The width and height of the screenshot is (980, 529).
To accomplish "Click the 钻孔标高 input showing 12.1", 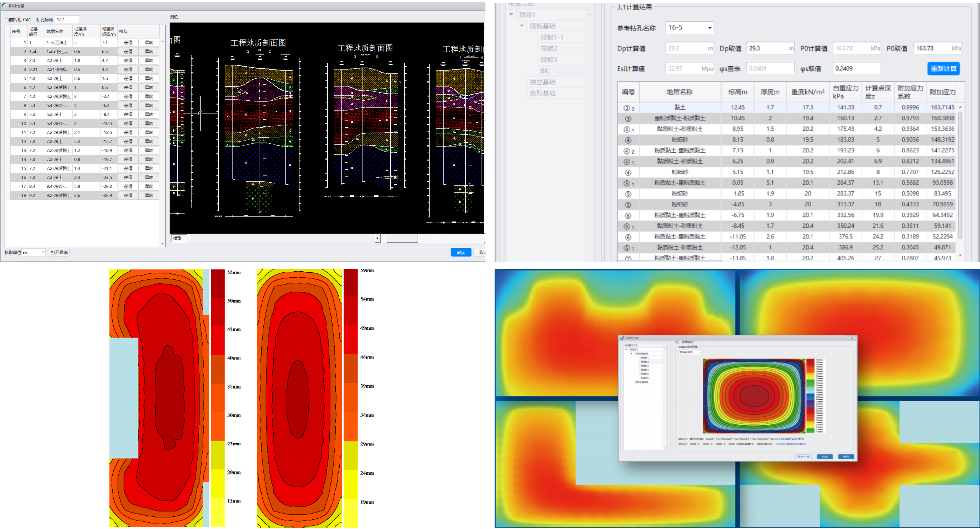I will click(x=67, y=19).
